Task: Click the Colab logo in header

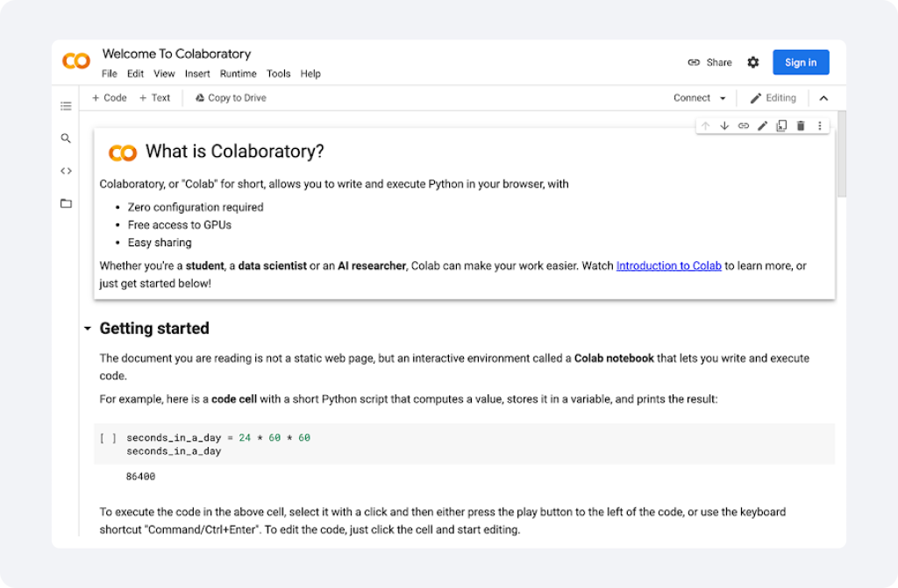Action: coord(76,60)
